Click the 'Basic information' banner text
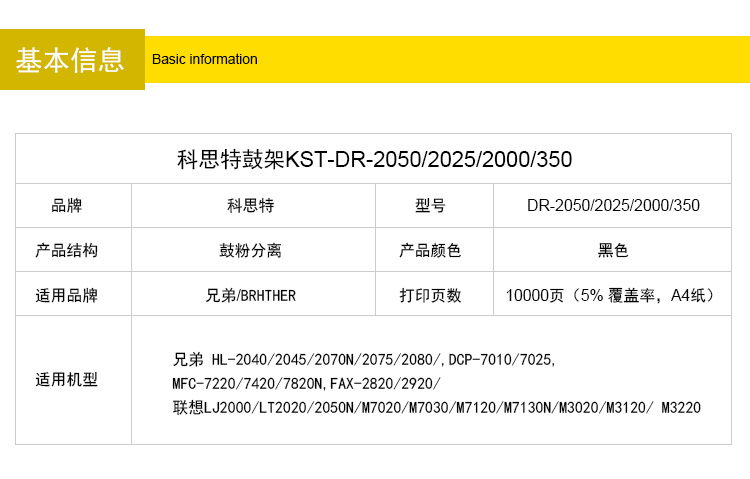Screen dimensions: 750x479 205,59
